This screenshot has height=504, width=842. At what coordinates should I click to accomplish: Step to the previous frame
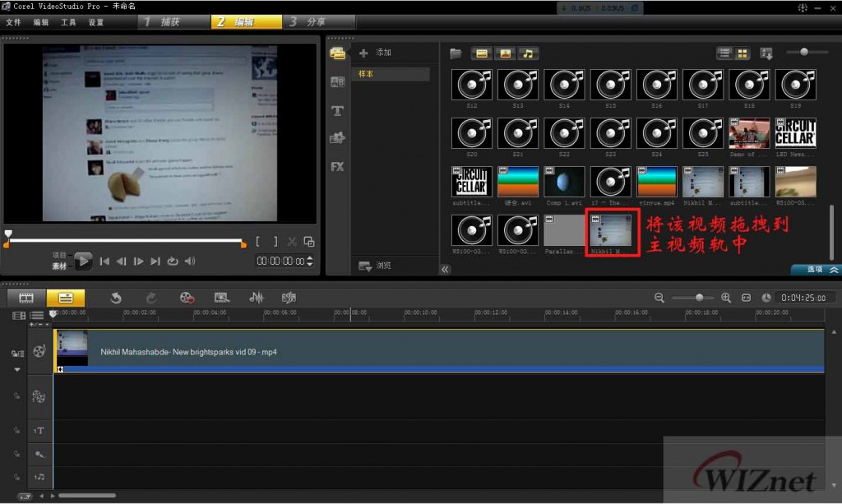point(122,261)
